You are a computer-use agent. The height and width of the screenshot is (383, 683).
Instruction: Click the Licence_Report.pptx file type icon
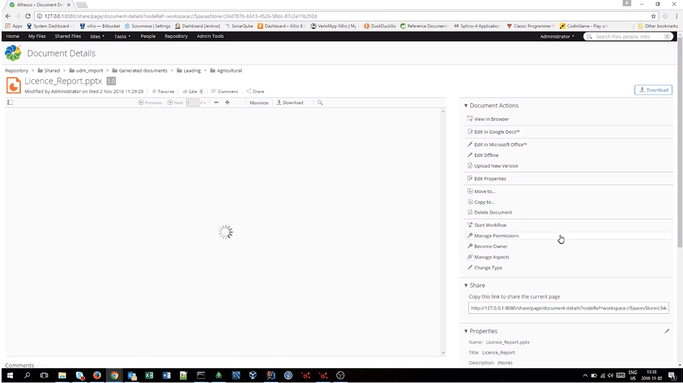click(14, 85)
